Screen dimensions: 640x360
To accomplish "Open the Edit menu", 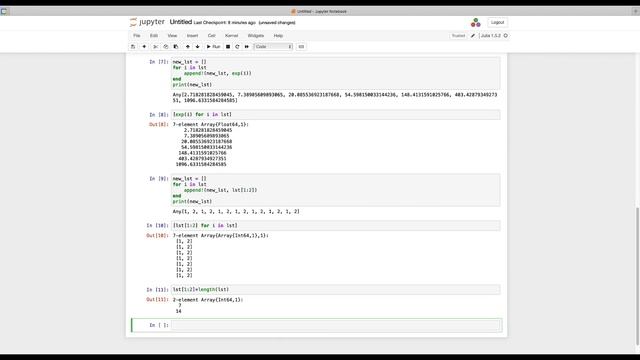I will pos(153,36).
